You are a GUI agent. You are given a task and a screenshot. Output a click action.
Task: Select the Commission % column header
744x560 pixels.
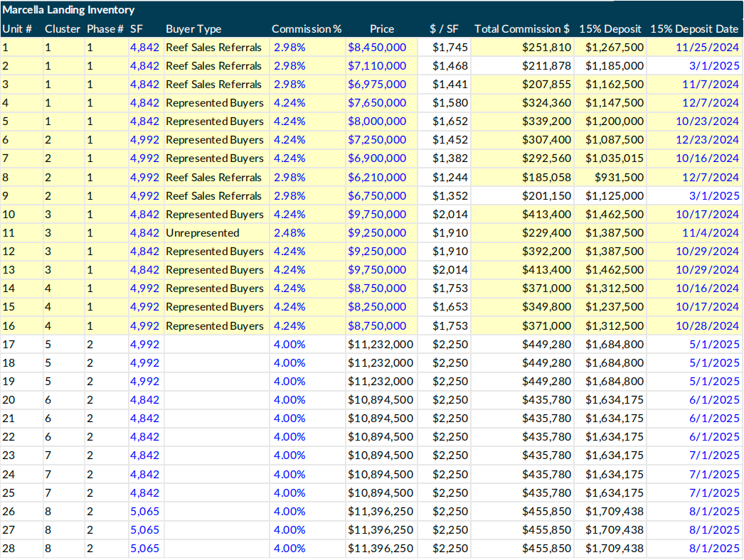[x=307, y=29]
